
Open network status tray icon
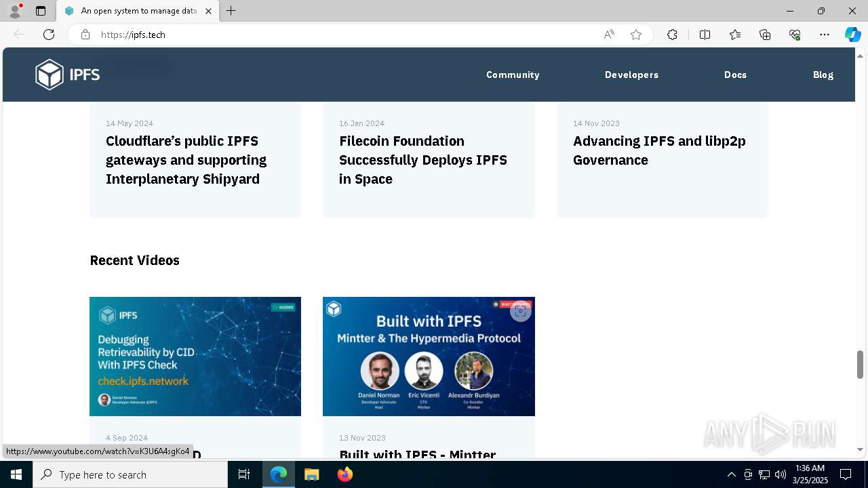(764, 474)
